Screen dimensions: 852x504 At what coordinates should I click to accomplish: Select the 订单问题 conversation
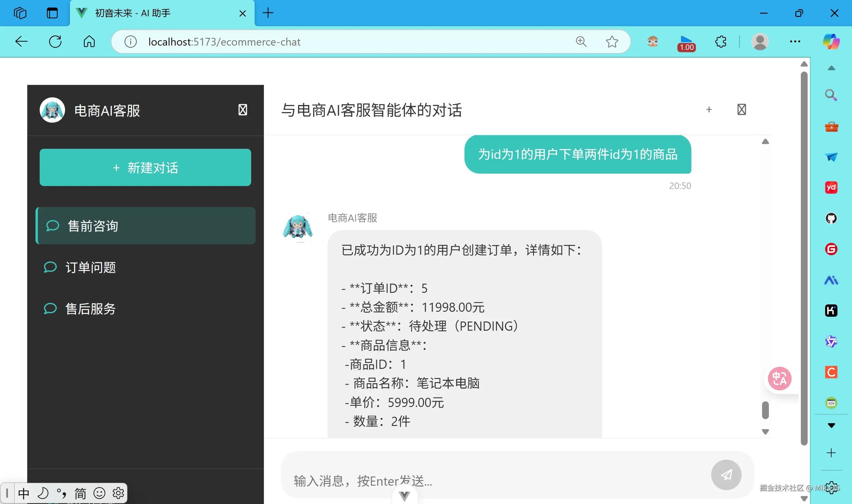[x=91, y=267]
